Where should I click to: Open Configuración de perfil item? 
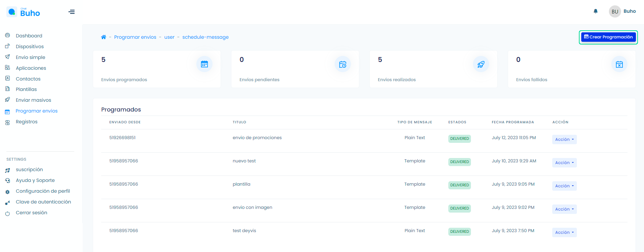coord(43,191)
